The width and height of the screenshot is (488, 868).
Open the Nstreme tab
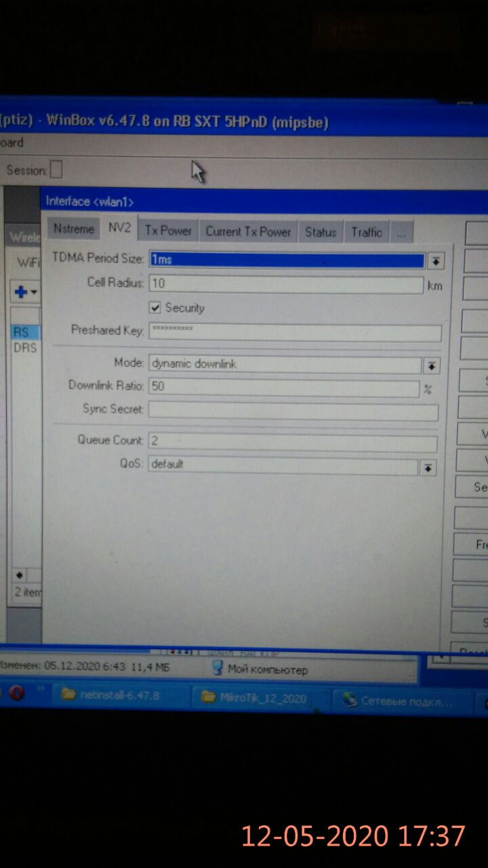point(73,229)
